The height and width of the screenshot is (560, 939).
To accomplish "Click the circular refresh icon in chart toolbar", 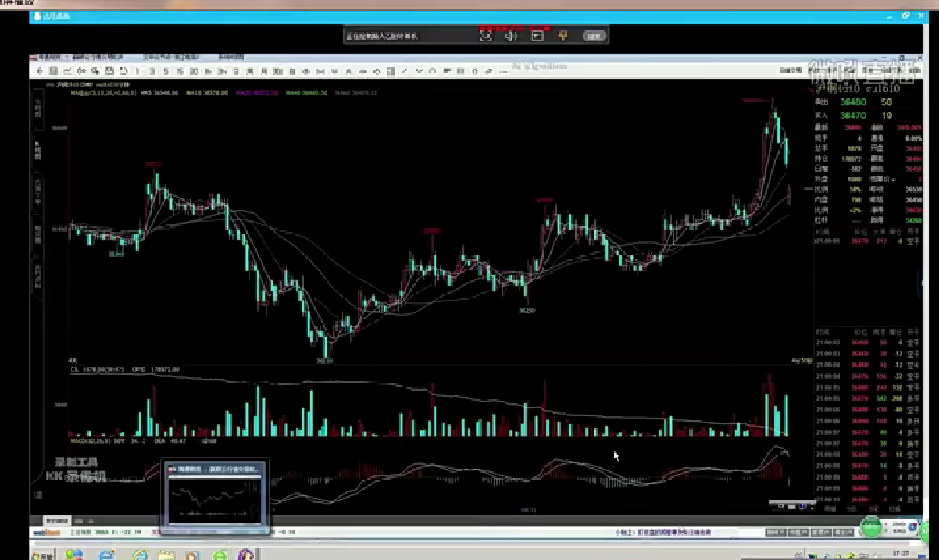I will [123, 71].
